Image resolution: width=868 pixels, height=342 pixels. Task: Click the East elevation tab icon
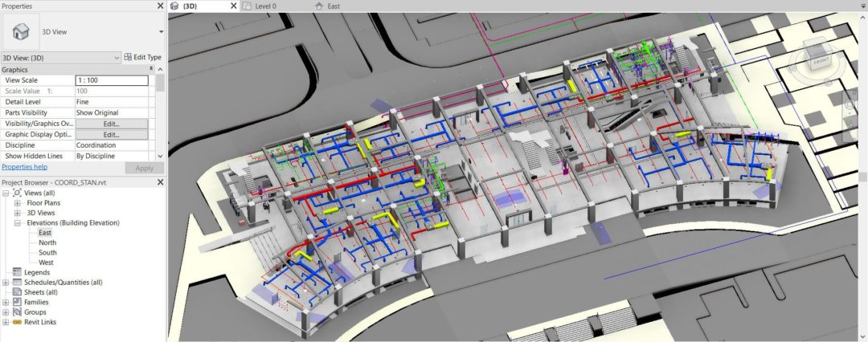pos(318,6)
